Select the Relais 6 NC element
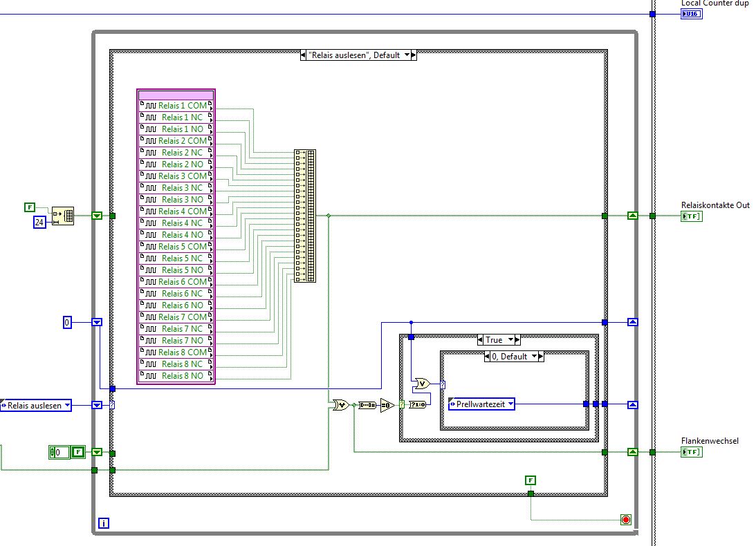 click(176, 294)
